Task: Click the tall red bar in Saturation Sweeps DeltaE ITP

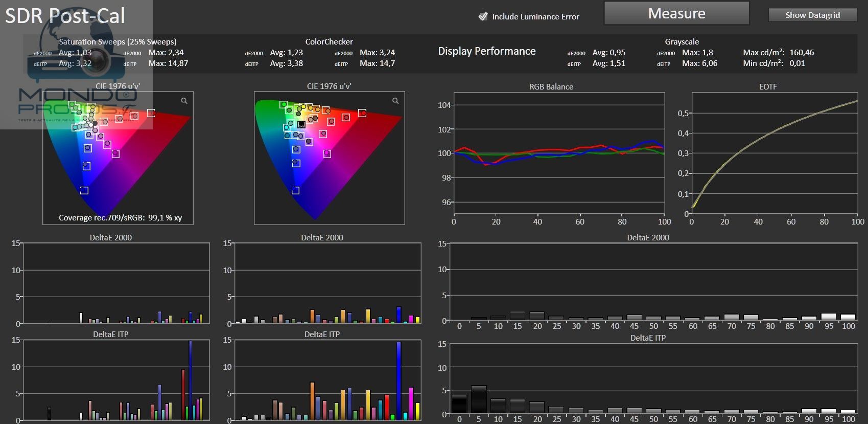Action: [183, 395]
